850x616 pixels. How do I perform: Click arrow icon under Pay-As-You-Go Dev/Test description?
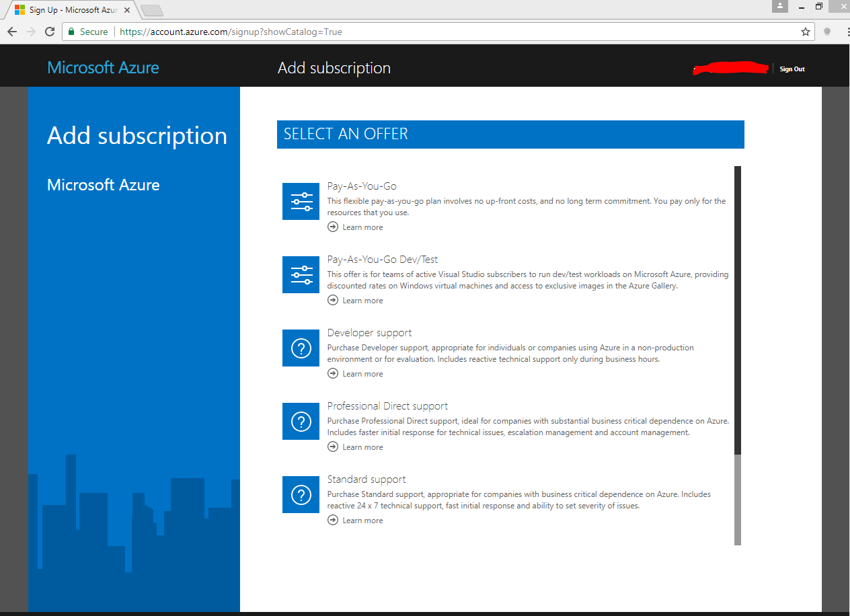[333, 300]
